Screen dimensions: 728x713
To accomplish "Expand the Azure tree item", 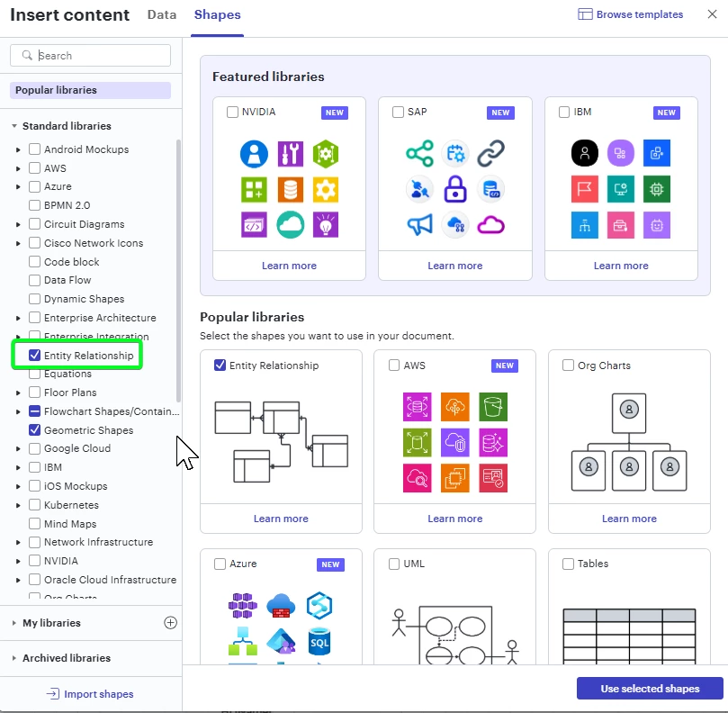I will point(18,186).
